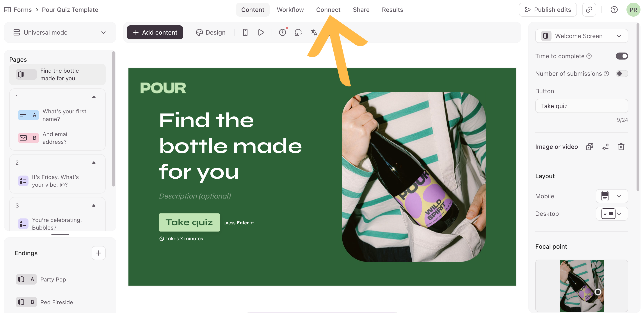
Task: Open the Desktop layout dropdown
Action: (612, 214)
